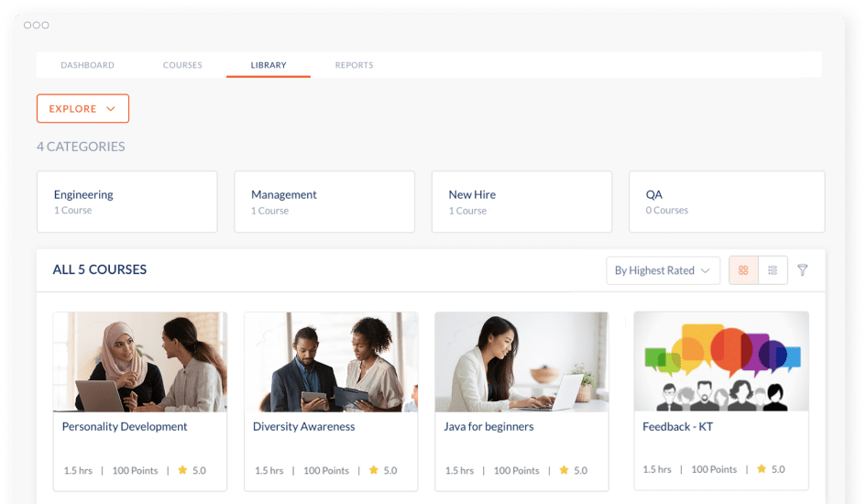This screenshot has height=504, width=867.
Task: Open the New Hire category card
Action: tap(522, 202)
